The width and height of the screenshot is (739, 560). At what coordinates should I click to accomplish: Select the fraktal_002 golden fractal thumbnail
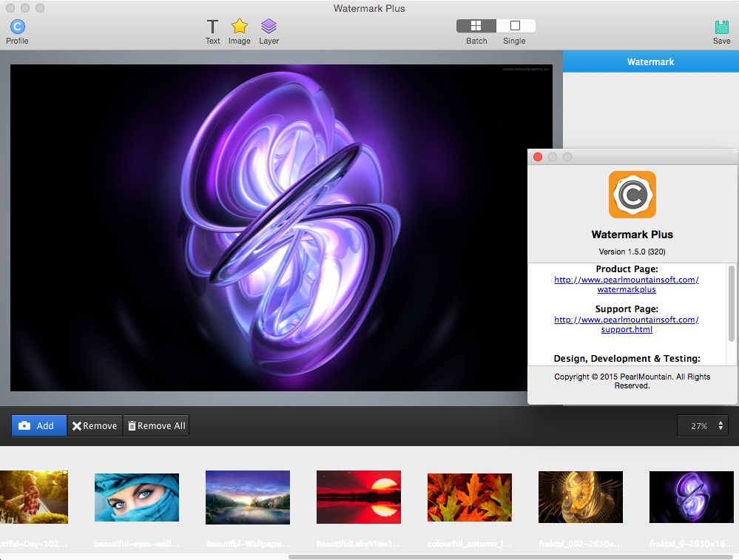tap(581, 497)
